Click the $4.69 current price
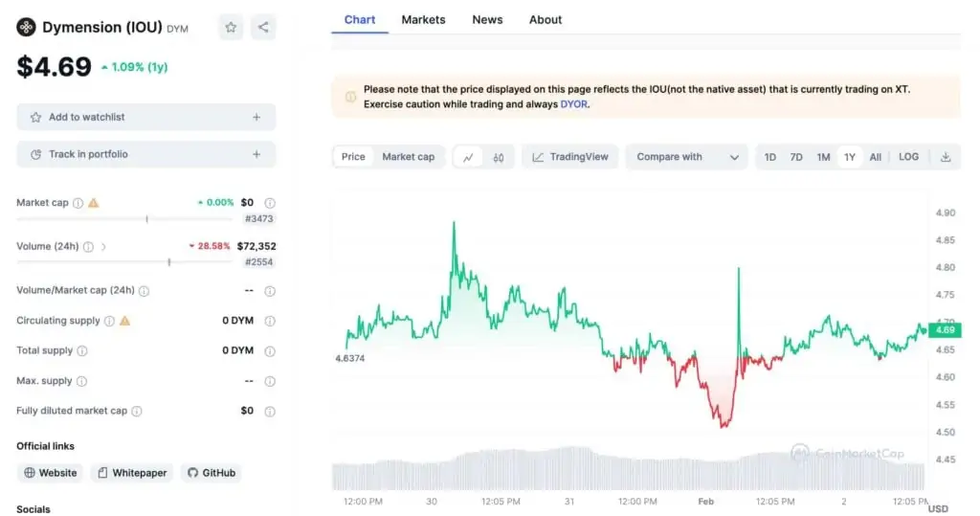 point(55,67)
